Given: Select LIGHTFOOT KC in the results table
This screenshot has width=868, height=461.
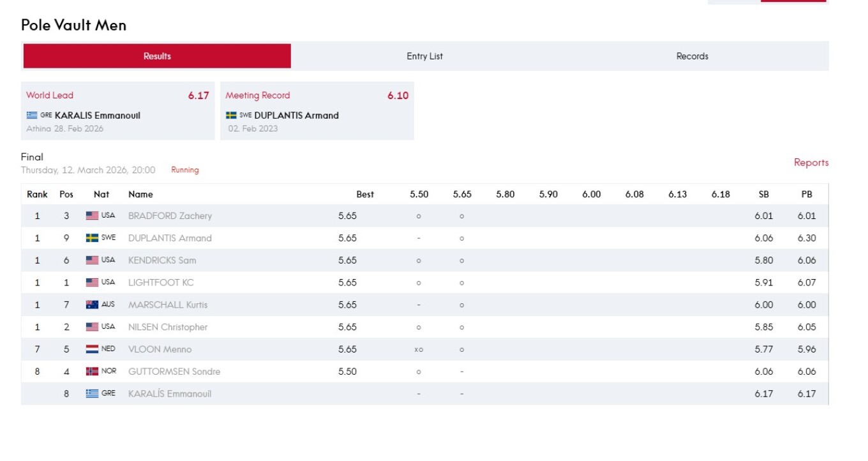Looking at the screenshot, I should click(161, 283).
